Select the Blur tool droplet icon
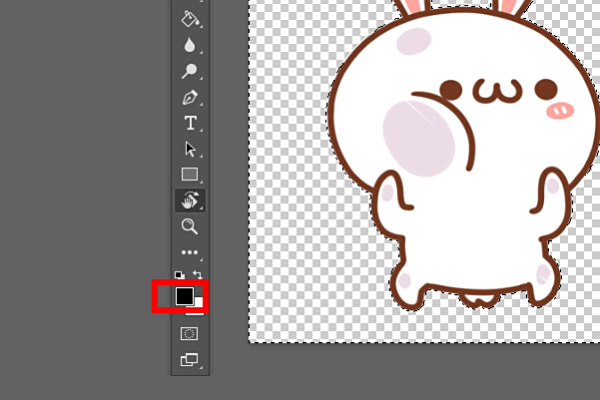This screenshot has height=400, width=600. point(189,45)
